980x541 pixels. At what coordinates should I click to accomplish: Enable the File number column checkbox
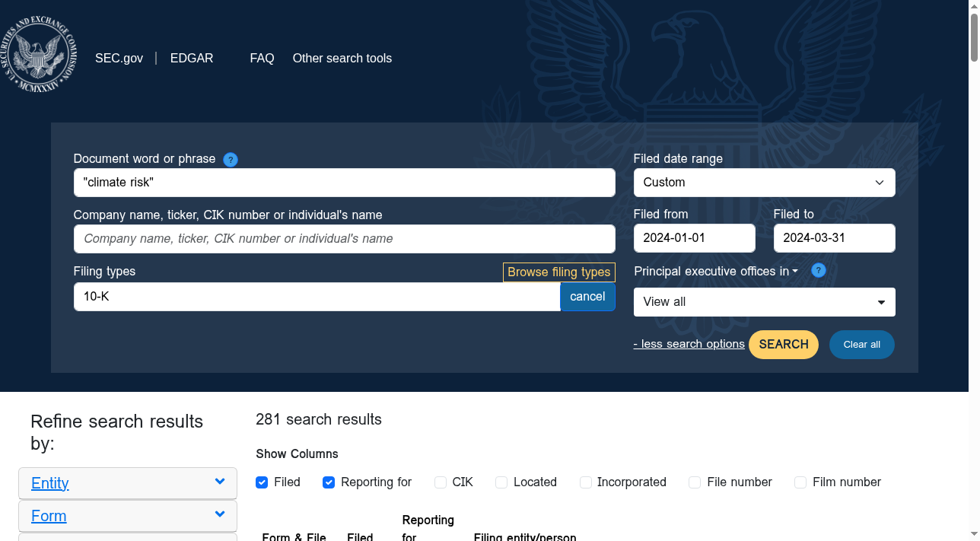point(695,482)
